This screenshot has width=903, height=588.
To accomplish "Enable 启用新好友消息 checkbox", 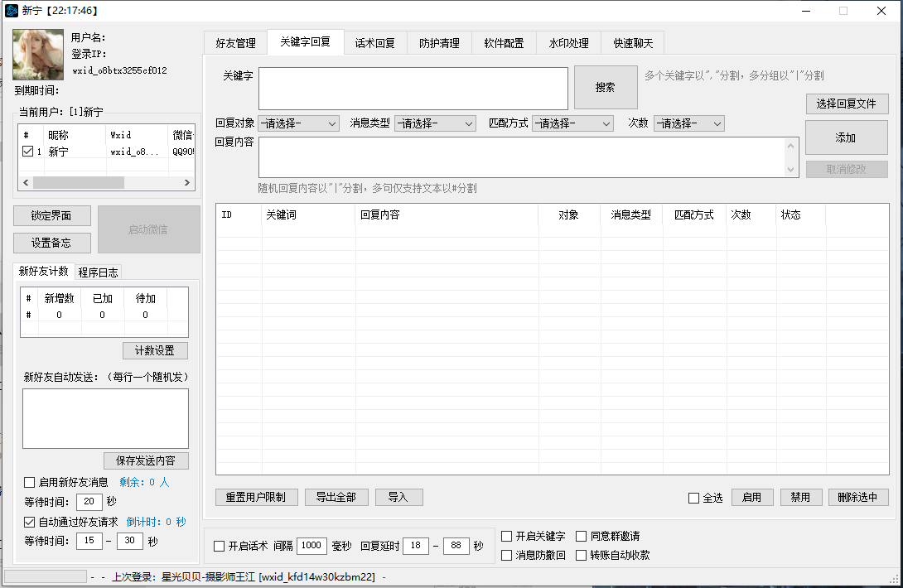I will [x=29, y=482].
